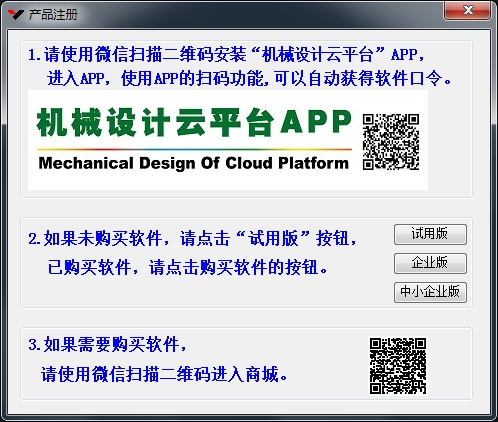
Task: Click the Mechanical Design Of Cloud Platform text
Action: 193,163
